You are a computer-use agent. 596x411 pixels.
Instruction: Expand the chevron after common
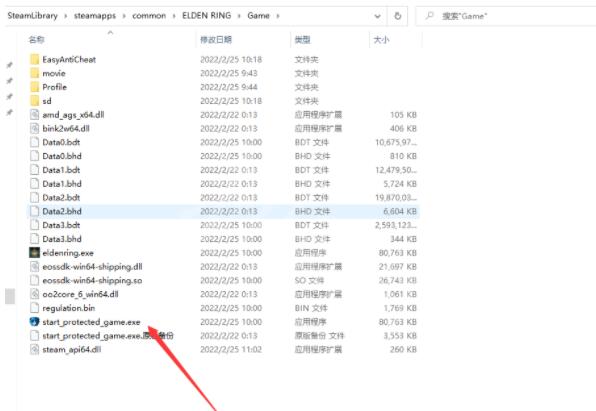click(174, 16)
